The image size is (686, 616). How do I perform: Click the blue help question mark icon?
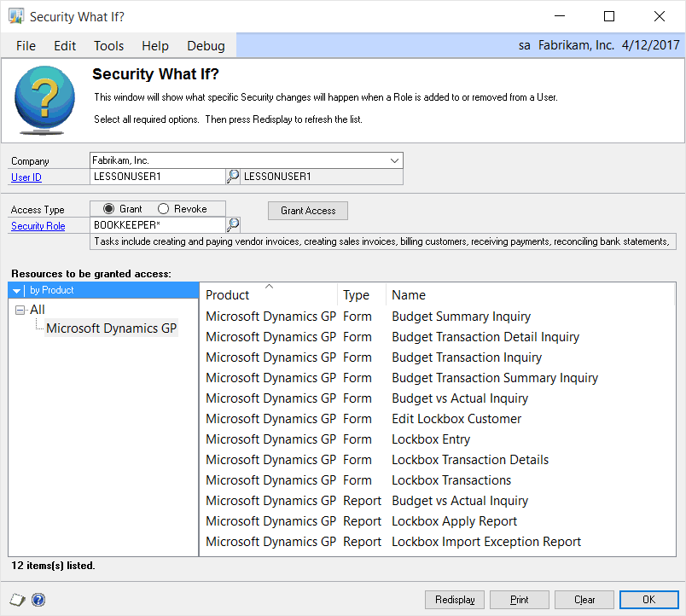click(x=38, y=600)
